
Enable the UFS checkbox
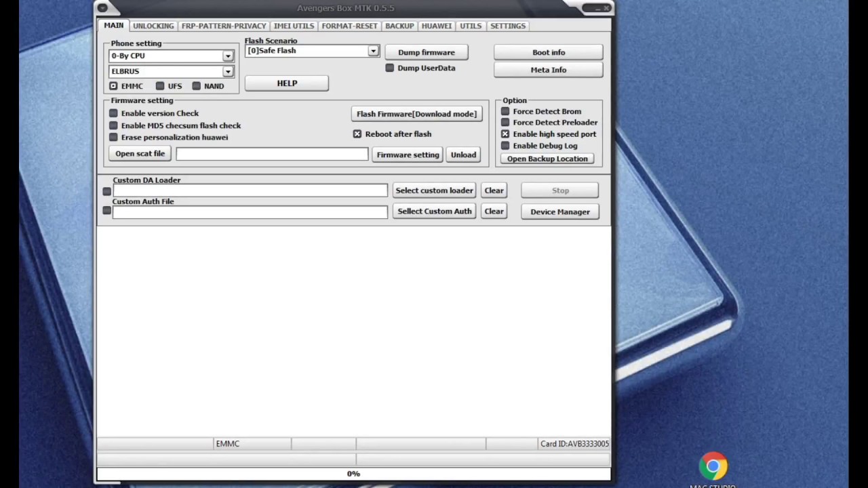click(x=159, y=86)
